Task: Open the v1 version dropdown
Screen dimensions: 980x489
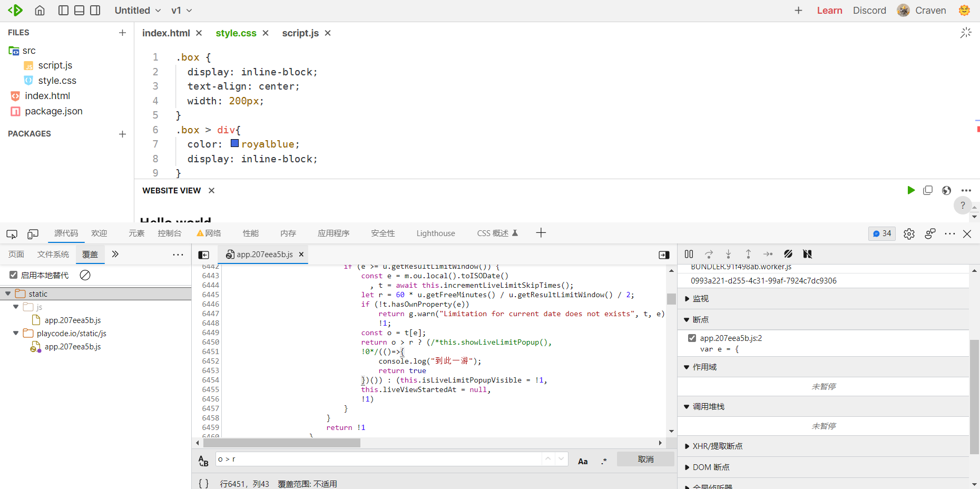Action: pos(181,11)
